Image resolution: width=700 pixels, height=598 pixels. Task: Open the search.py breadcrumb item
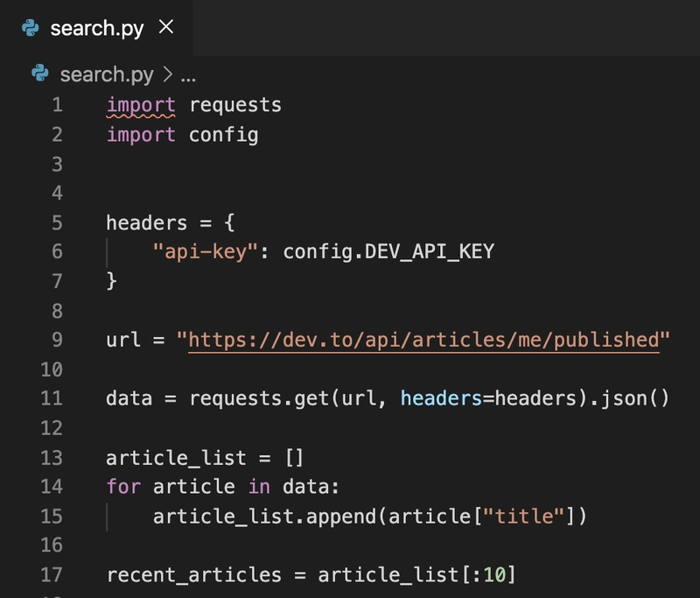click(106, 74)
